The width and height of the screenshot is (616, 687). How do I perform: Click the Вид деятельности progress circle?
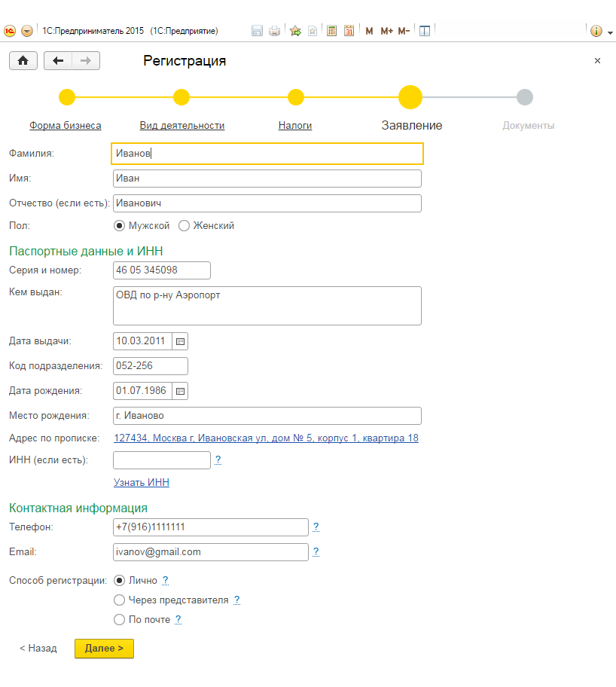point(181,97)
